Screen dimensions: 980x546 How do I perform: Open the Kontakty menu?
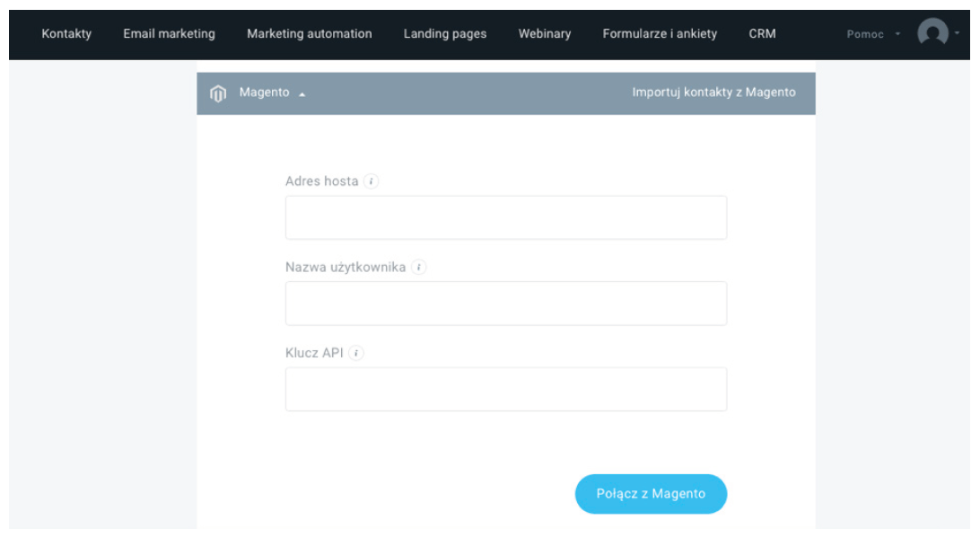point(66,34)
